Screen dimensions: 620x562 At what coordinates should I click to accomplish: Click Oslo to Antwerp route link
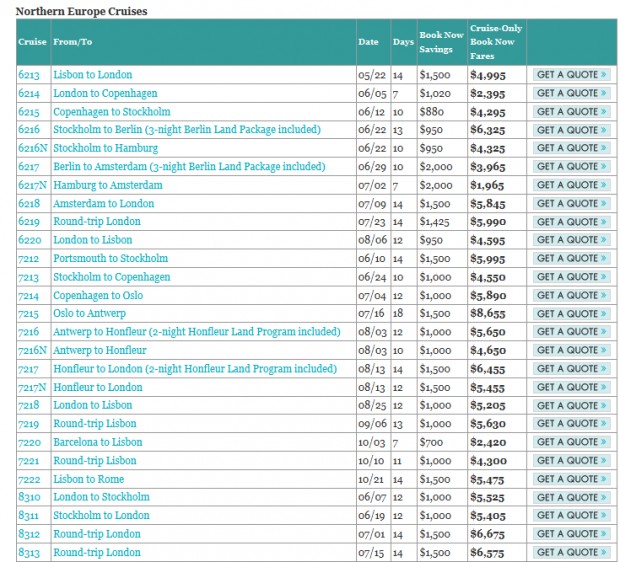click(90, 313)
